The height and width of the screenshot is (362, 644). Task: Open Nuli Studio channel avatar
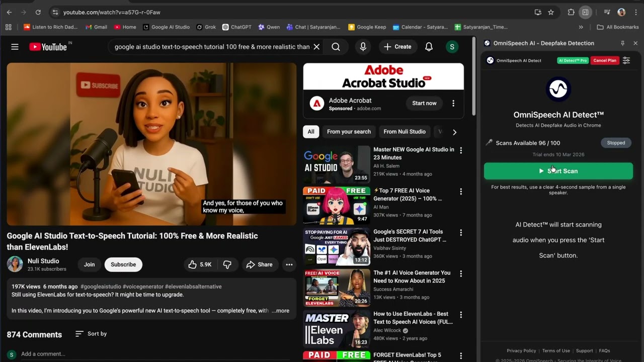click(x=15, y=264)
